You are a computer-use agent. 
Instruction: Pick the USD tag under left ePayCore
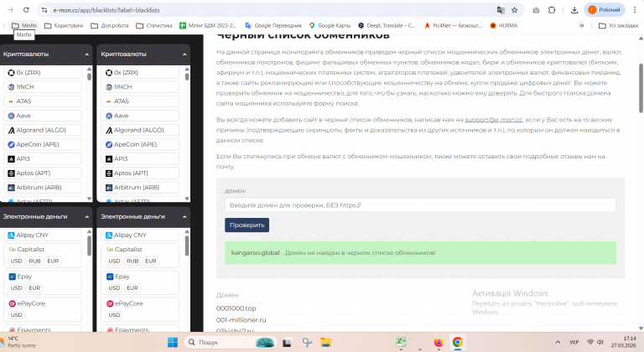tap(17, 315)
